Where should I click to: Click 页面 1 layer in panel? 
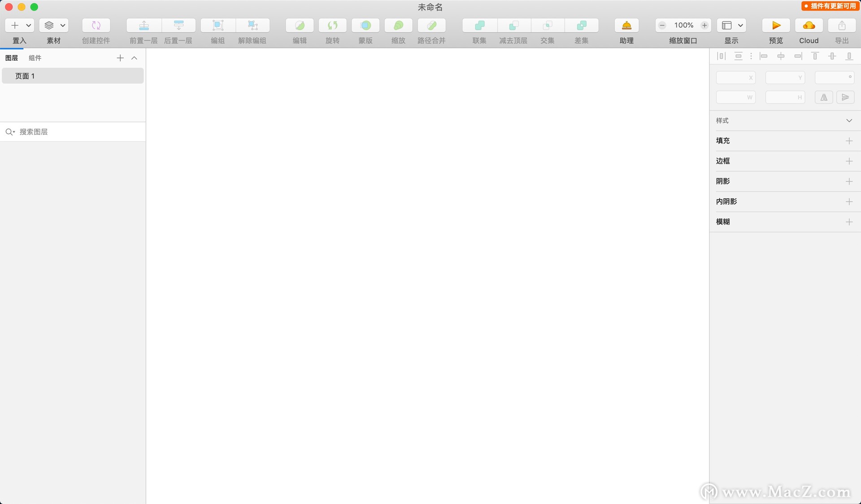25,76
